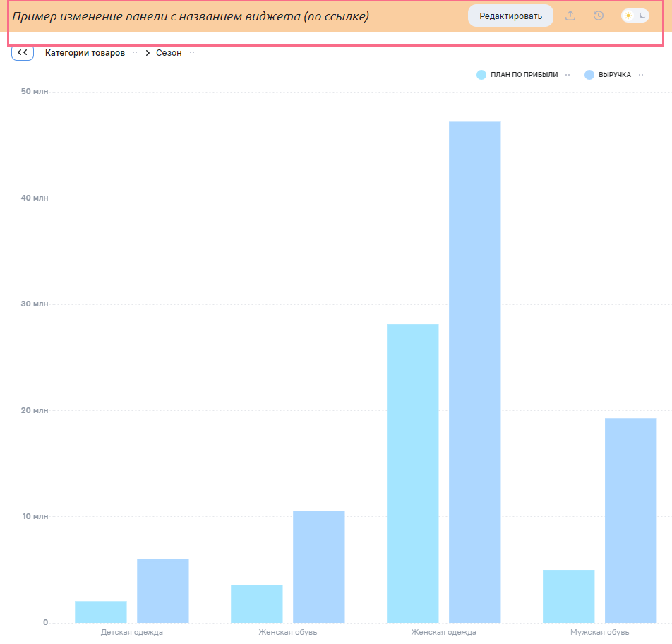Open version history via clock icon
The width and height of the screenshot is (672, 644).
point(599,16)
